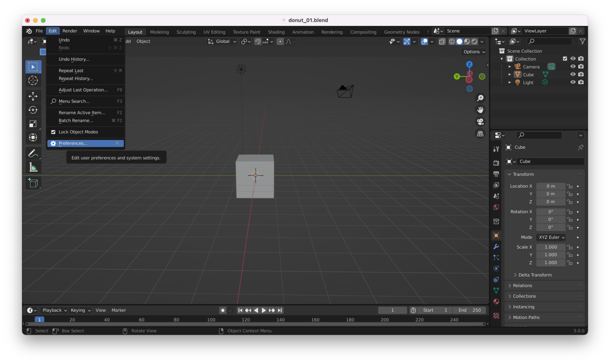Disable the Collection checkbox in the outliner
Screen dimensions: 610x364
pos(565,59)
